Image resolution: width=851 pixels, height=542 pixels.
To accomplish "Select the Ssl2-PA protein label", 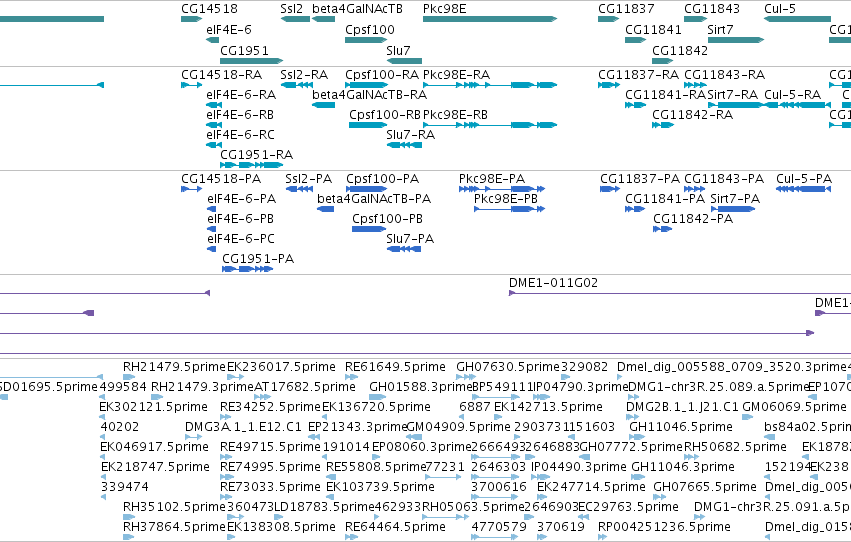I will tap(308, 179).
